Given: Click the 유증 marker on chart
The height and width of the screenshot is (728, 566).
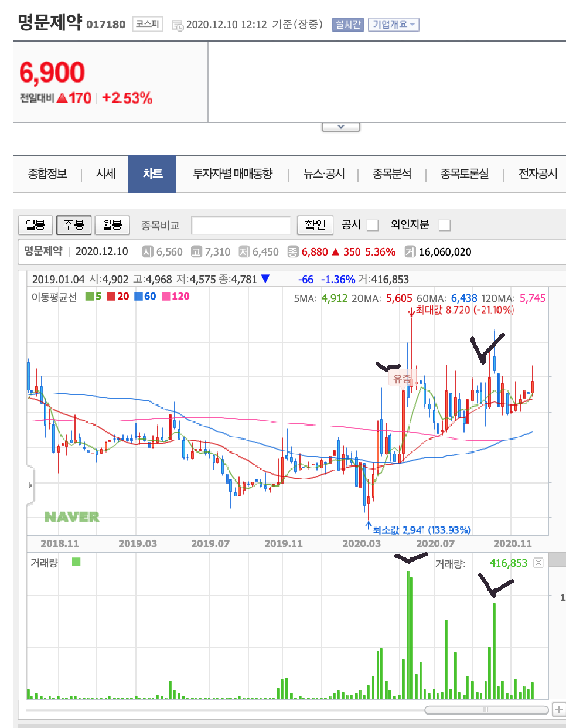Looking at the screenshot, I should [402, 379].
